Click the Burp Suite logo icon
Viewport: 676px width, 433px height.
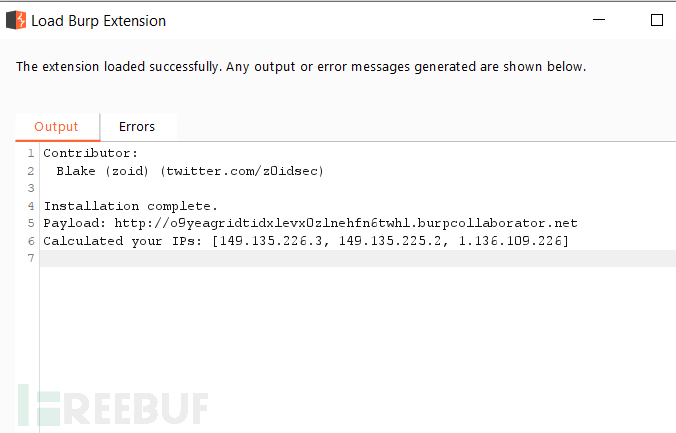click(16, 20)
